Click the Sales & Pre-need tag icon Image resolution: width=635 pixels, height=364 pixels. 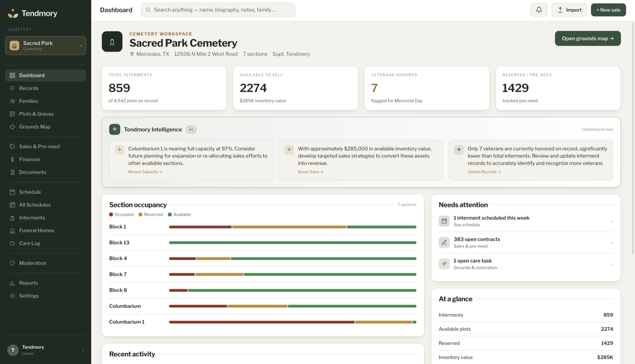pos(12,146)
